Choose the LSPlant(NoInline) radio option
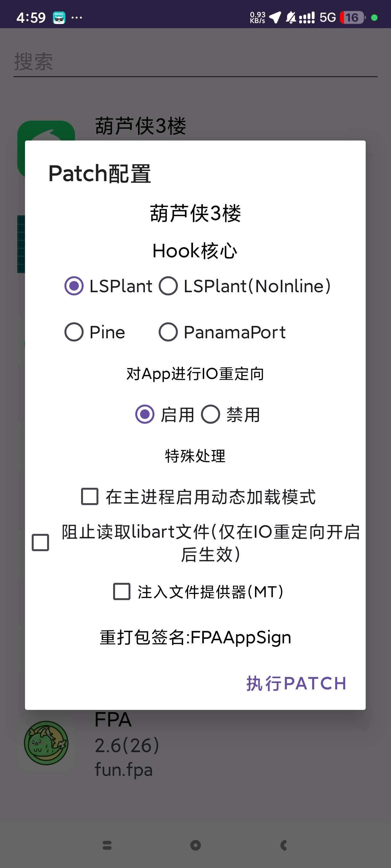 (x=168, y=286)
